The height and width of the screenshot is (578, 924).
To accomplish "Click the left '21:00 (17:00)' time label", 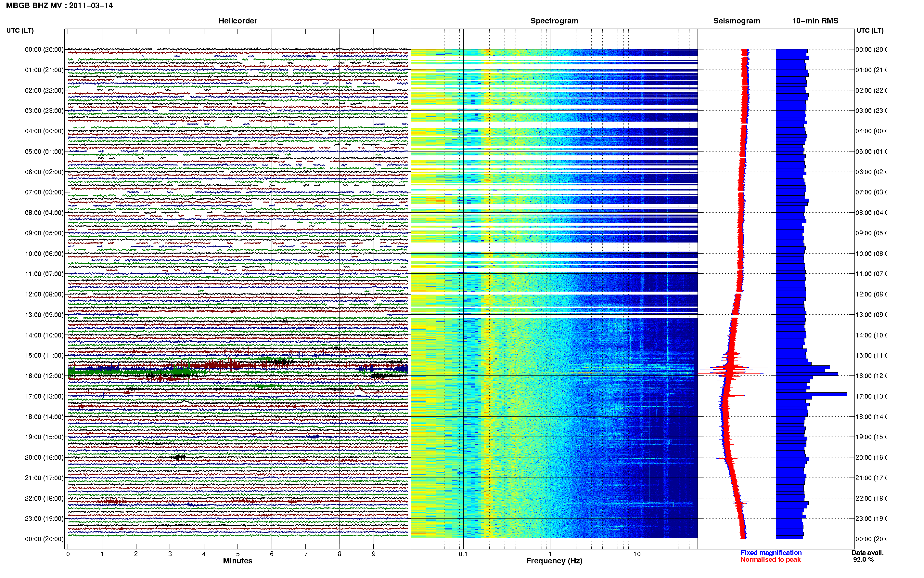I will 44,478.
